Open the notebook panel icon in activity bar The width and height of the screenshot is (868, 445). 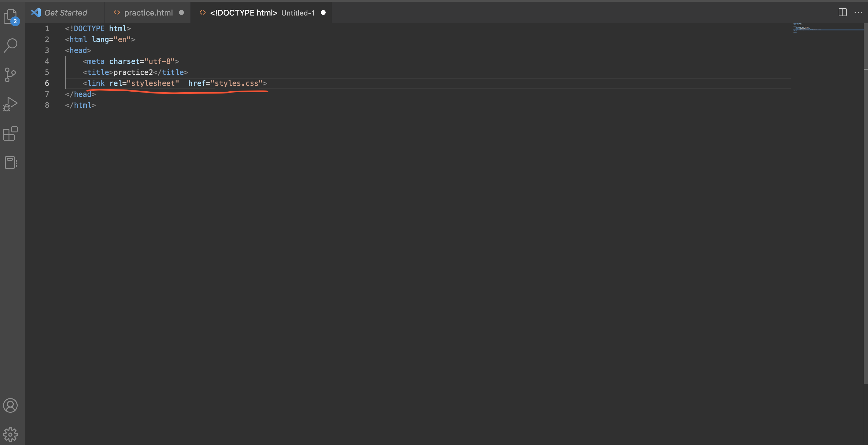pyautogui.click(x=10, y=163)
